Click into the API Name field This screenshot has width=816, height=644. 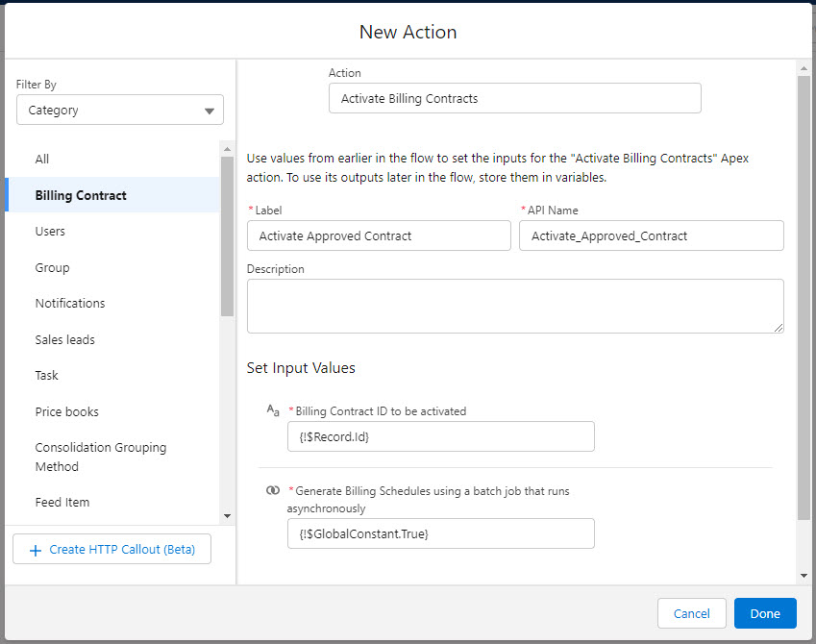point(651,236)
